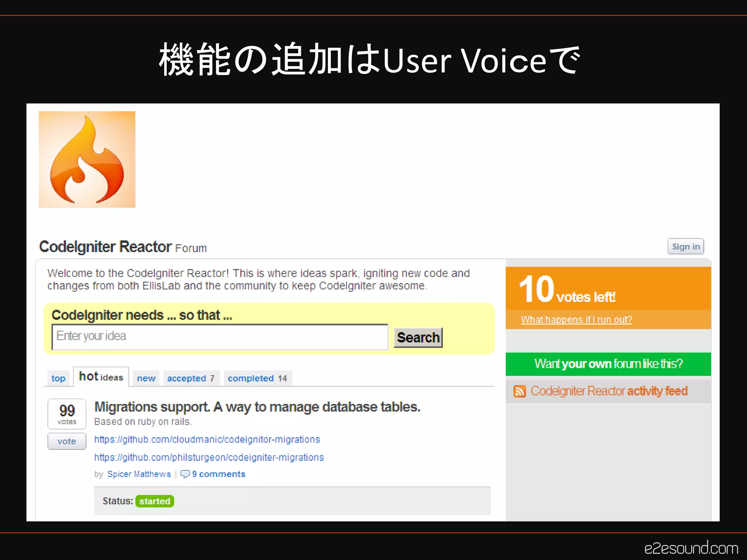Click the RSS activity feed icon
The image size is (747, 560).
(x=519, y=391)
